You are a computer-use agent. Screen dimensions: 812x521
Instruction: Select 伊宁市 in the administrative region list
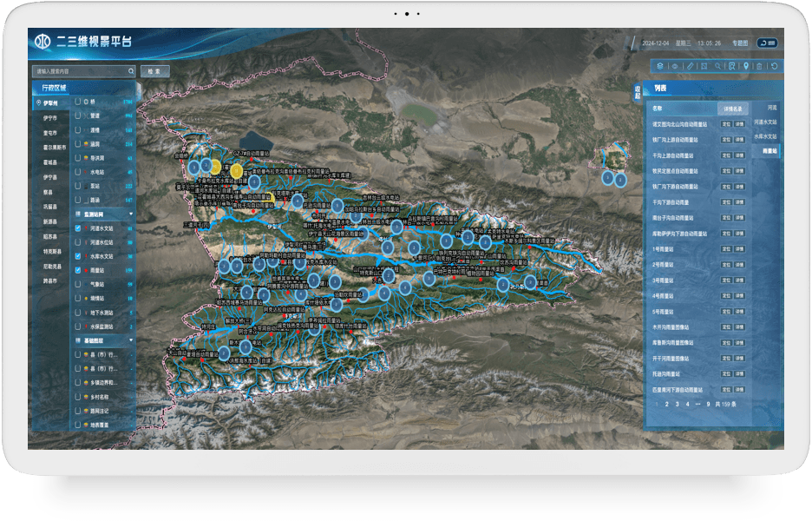coord(50,118)
